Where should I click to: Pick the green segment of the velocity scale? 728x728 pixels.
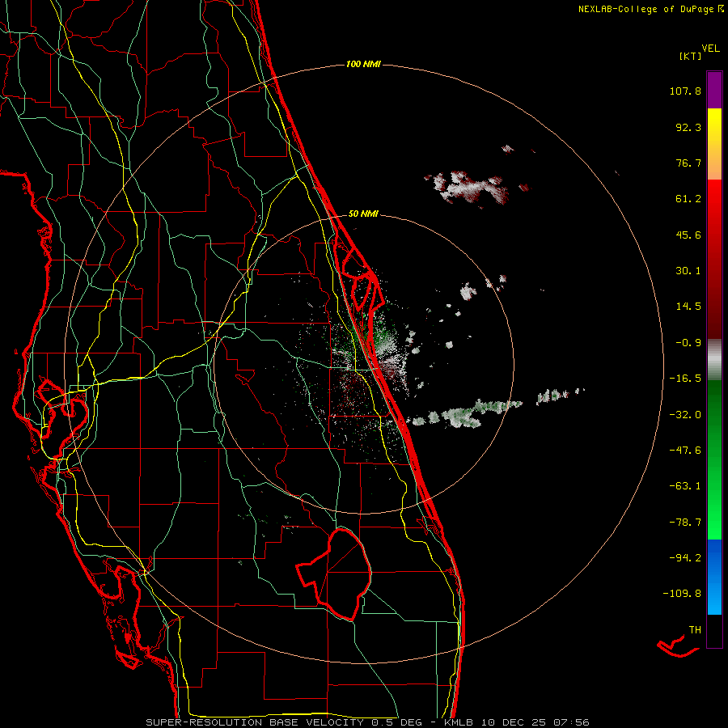click(714, 459)
